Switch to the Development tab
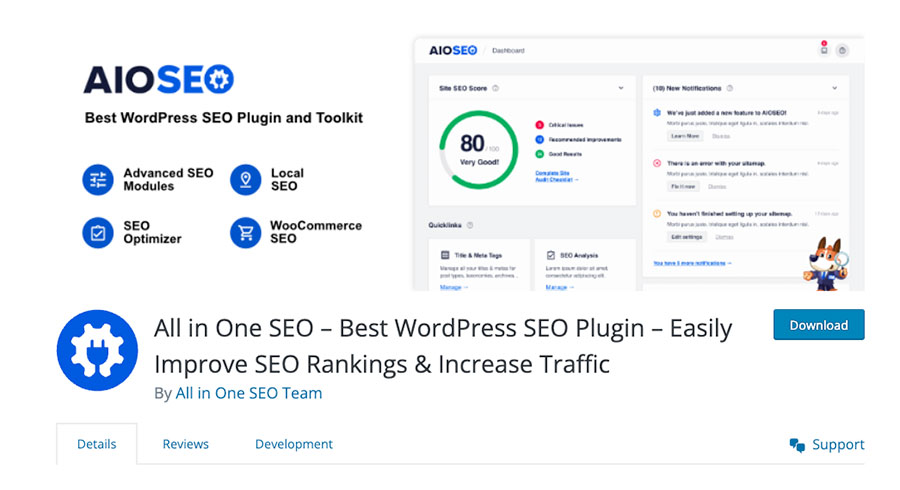This screenshot has height=490, width=900. [x=294, y=444]
